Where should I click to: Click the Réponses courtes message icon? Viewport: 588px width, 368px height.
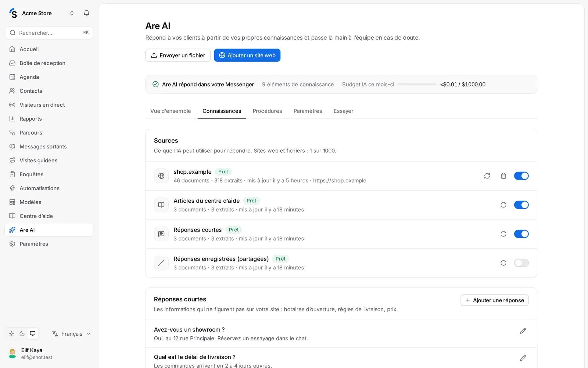pos(161,234)
